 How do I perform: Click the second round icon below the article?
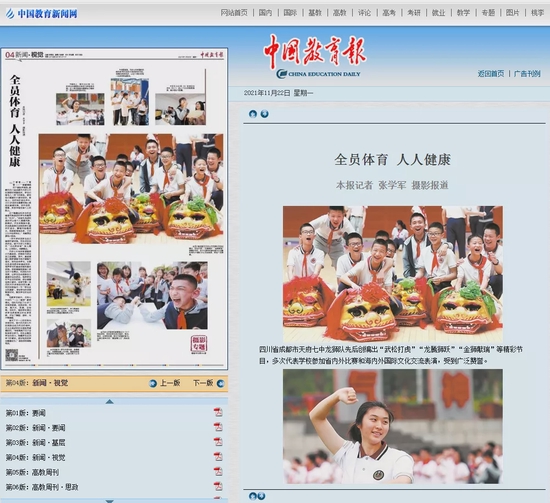[261, 496]
